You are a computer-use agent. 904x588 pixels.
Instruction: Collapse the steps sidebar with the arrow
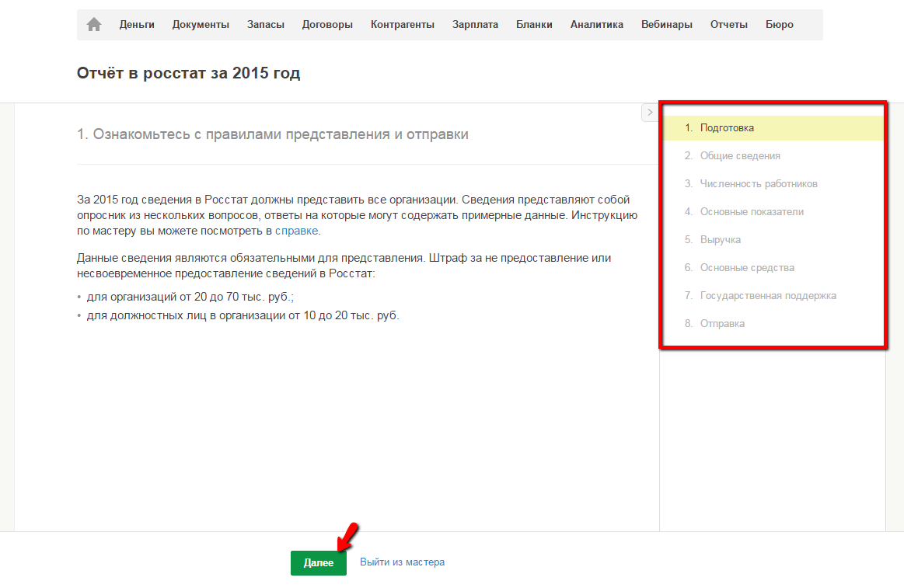pos(650,113)
